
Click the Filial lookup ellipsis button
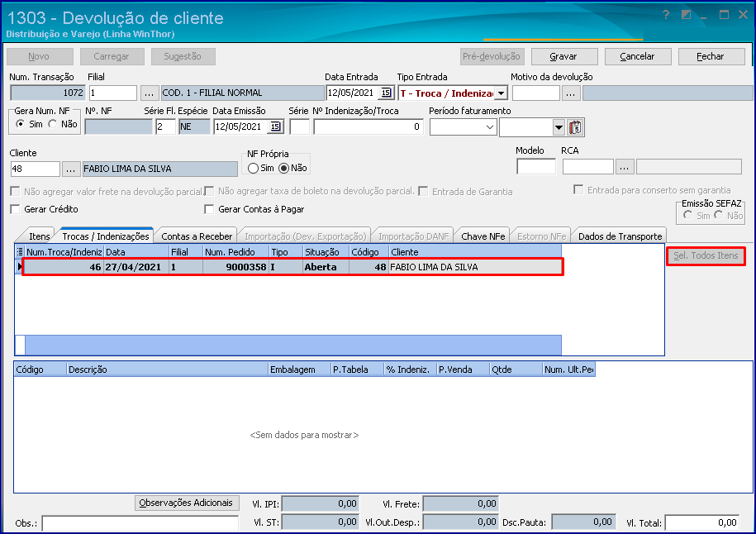click(x=149, y=93)
